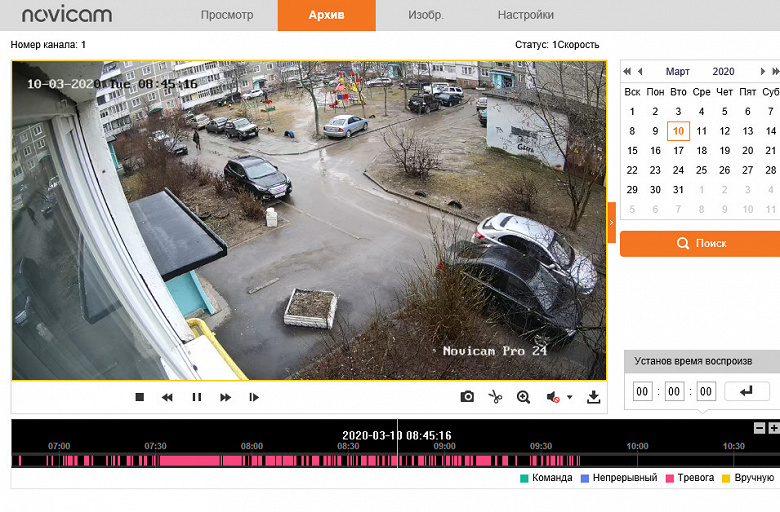Enable digital zoom magnifier icon
The width and height of the screenshot is (780, 512).
click(523, 397)
